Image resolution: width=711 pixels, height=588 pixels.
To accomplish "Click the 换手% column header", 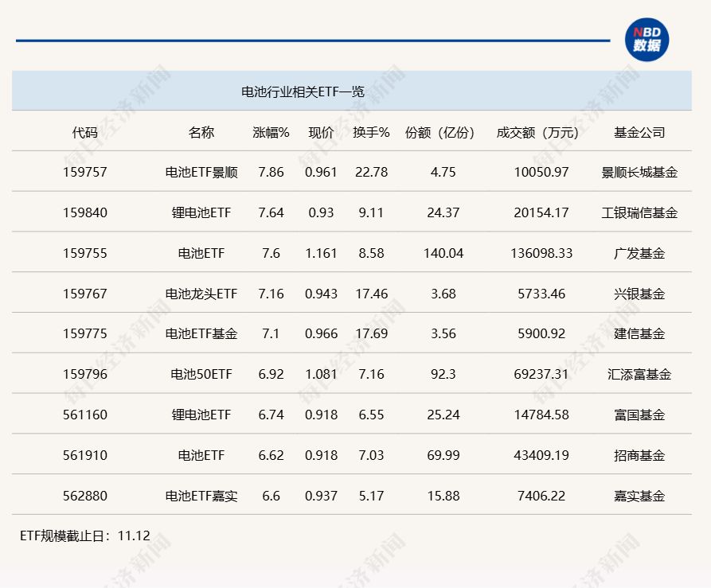I will [x=371, y=132].
